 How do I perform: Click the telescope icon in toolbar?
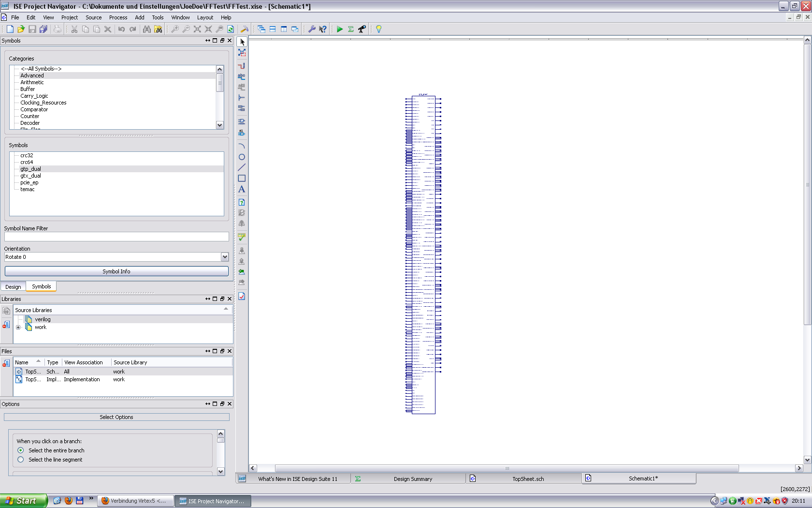pyautogui.click(x=362, y=29)
